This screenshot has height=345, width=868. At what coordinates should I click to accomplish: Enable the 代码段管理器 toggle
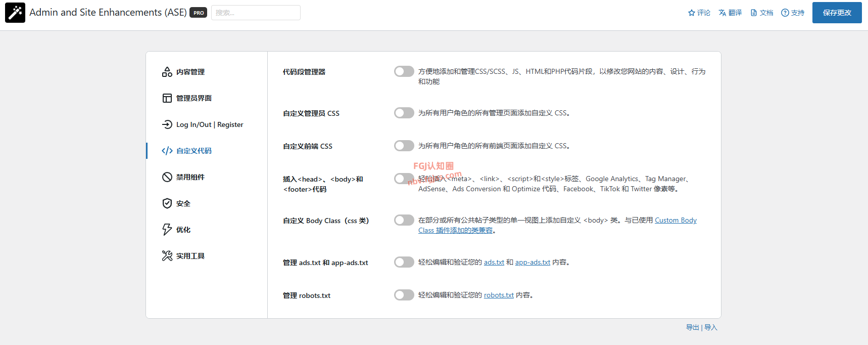[x=404, y=71]
